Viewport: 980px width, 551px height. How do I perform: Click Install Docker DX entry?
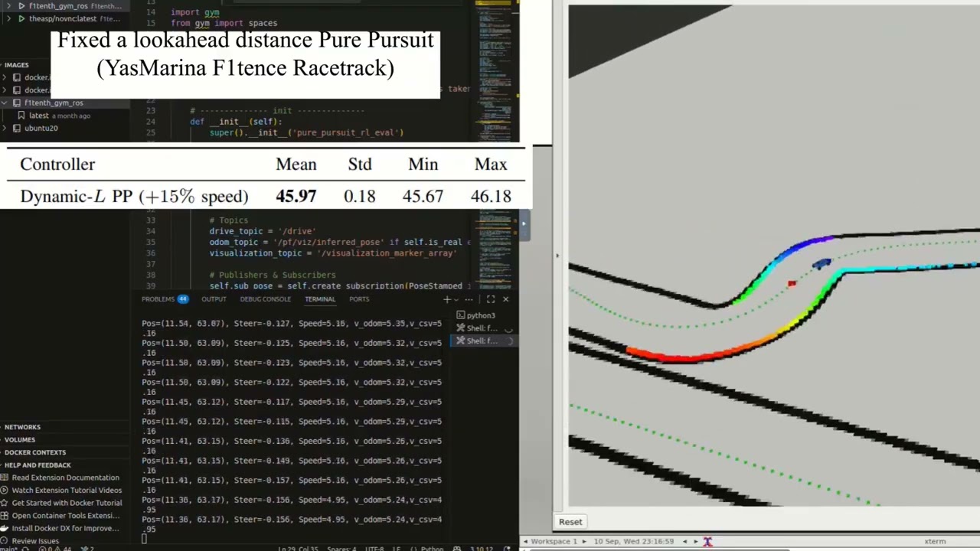point(65,528)
